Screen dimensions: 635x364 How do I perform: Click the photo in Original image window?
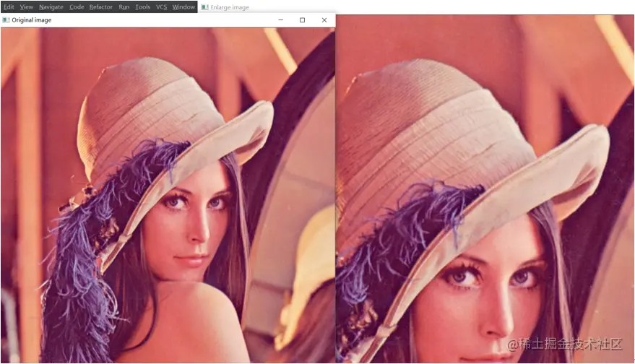coord(168,195)
